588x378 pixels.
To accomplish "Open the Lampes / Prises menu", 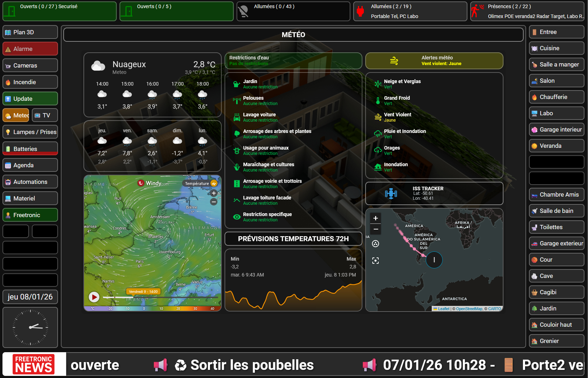I will pyautogui.click(x=30, y=132).
